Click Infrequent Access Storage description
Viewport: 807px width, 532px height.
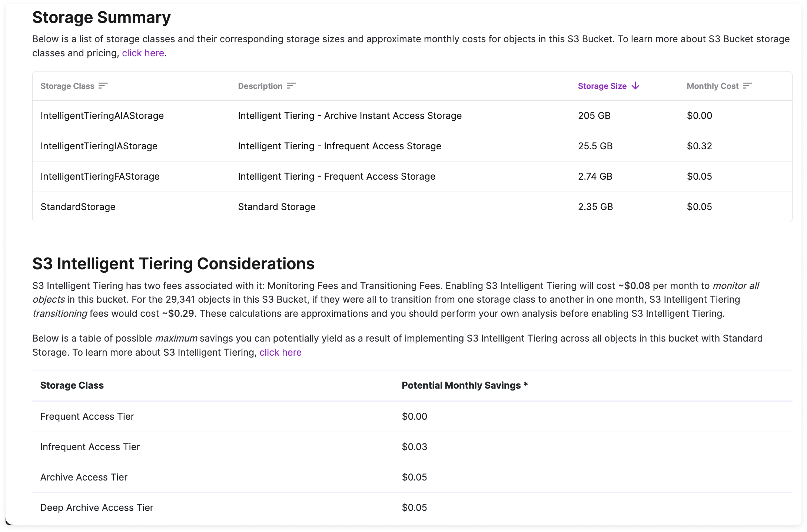(339, 146)
